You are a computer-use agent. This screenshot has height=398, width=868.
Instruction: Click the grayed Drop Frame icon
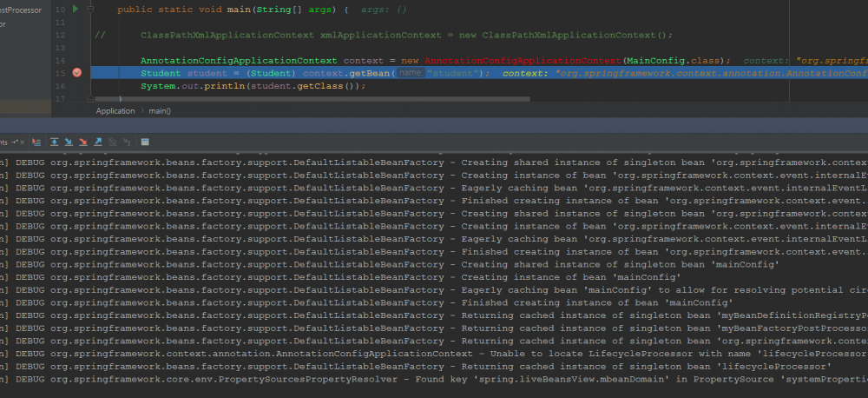point(112,143)
